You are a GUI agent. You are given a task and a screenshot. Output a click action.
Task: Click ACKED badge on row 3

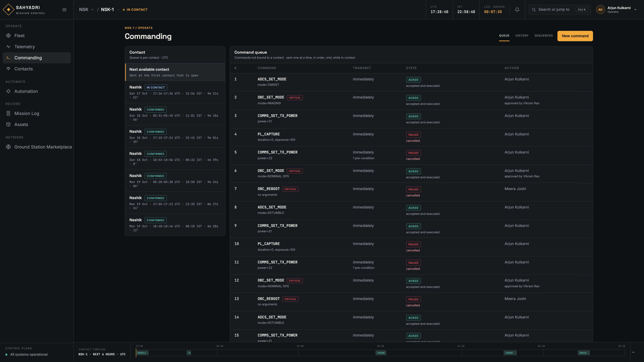tap(413, 116)
